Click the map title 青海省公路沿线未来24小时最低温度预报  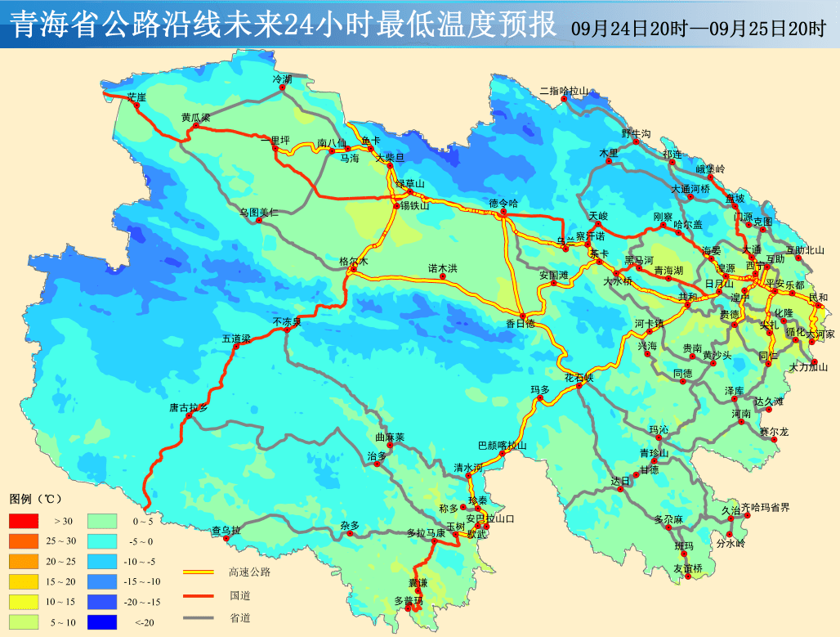pyautogui.click(x=284, y=25)
